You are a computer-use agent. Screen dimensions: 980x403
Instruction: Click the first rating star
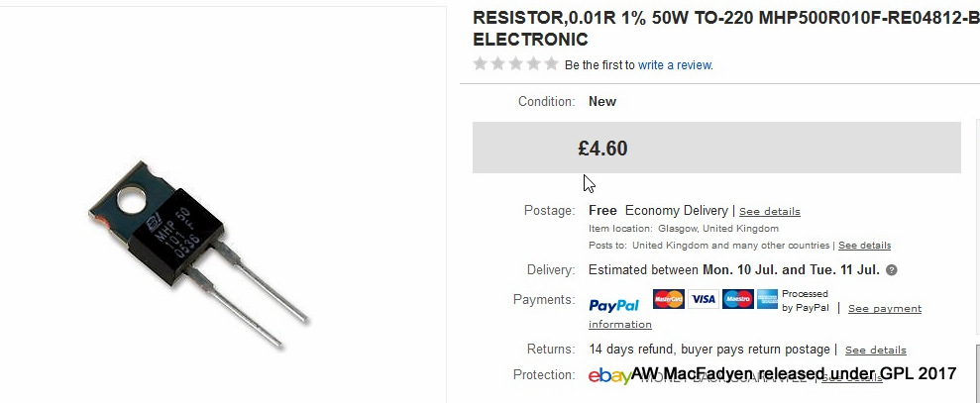(481, 64)
